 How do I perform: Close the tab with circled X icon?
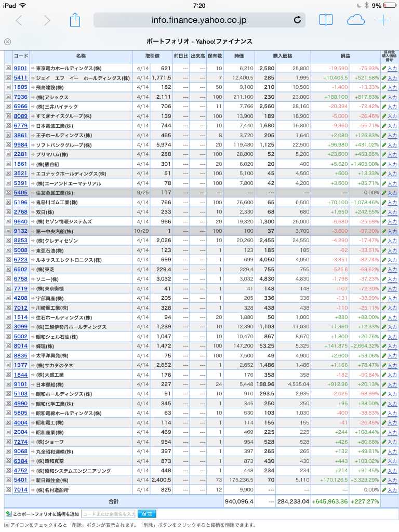click(7, 42)
